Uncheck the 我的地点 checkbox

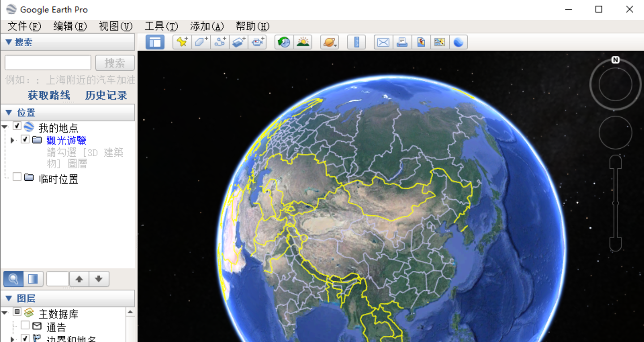pos(17,126)
